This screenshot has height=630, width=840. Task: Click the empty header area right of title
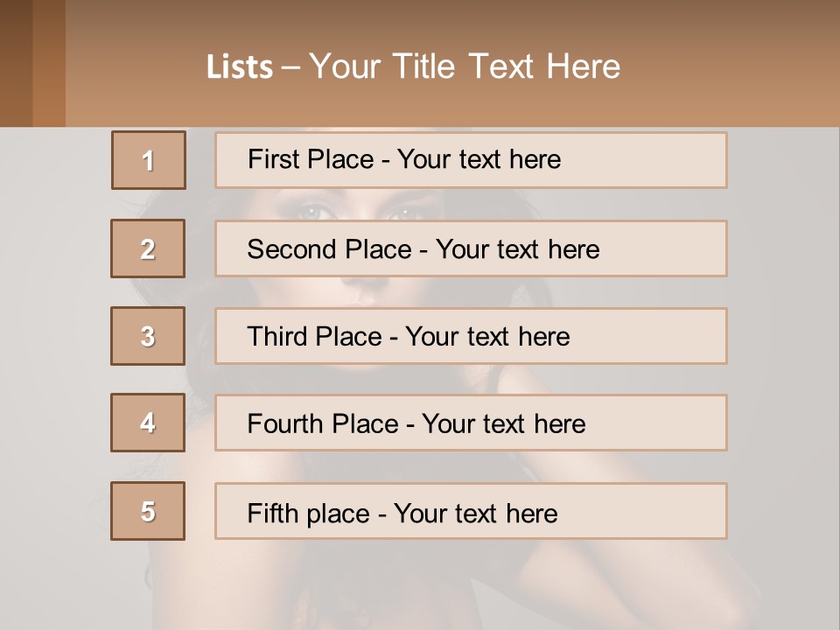point(735,66)
